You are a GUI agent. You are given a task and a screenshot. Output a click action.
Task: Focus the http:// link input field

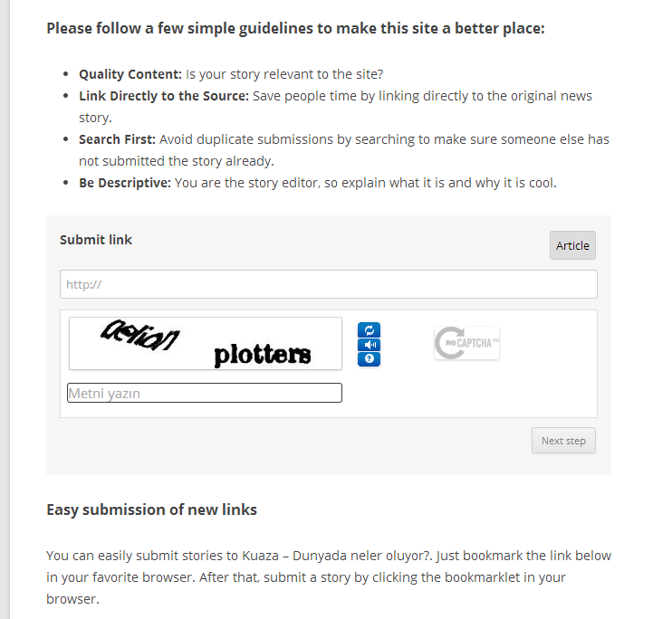coord(329,284)
